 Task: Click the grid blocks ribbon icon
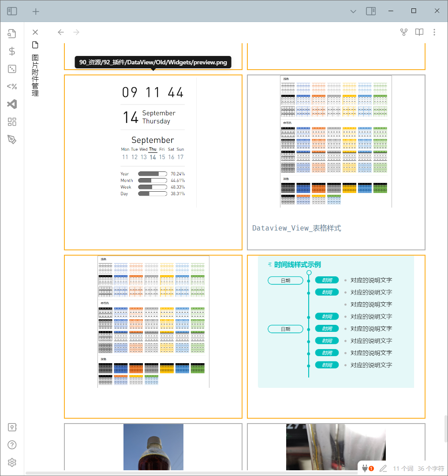12,122
